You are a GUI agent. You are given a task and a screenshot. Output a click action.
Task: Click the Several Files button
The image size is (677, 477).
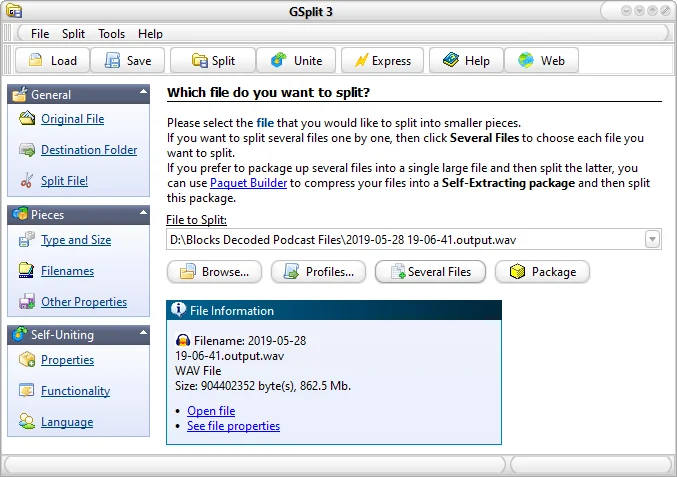coord(430,272)
